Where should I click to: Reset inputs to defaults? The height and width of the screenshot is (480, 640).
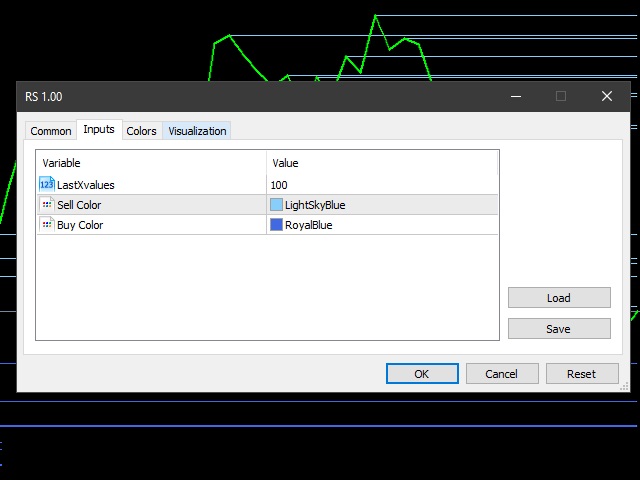point(582,373)
